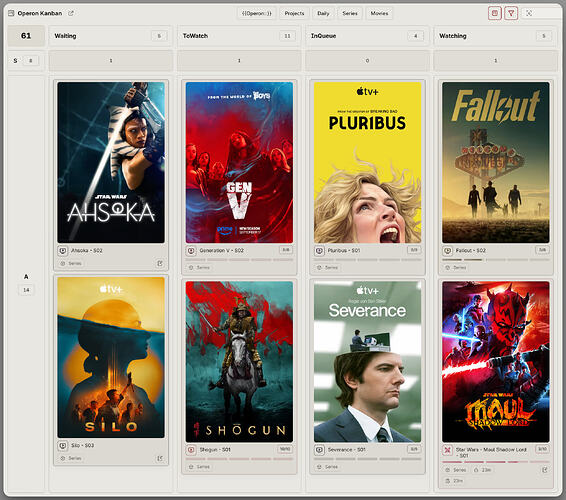
Task: Click the ToWatch column count badge 11
Action: click(287, 36)
